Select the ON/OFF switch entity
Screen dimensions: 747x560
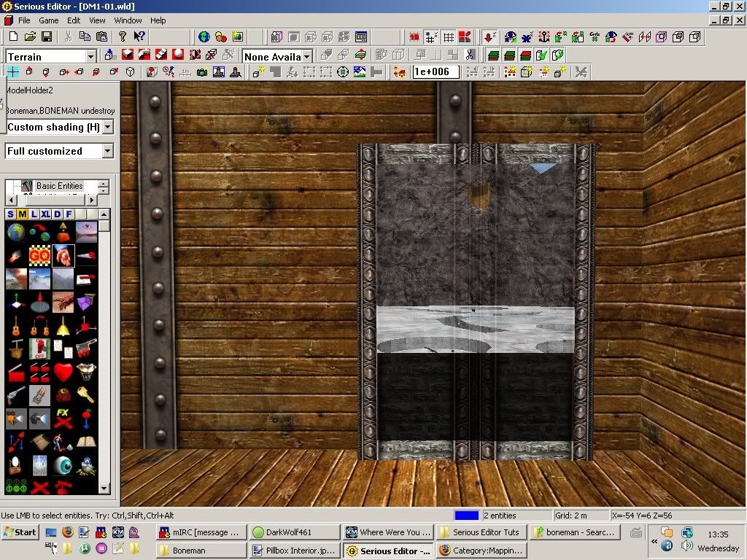coord(39,349)
